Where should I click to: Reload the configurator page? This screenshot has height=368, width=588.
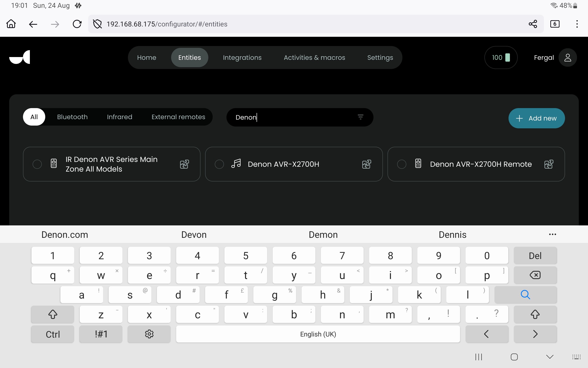pos(77,24)
